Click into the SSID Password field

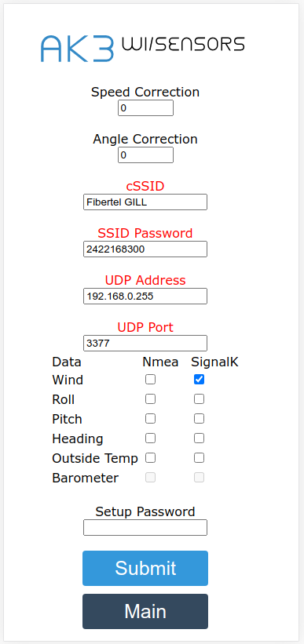tap(145, 249)
